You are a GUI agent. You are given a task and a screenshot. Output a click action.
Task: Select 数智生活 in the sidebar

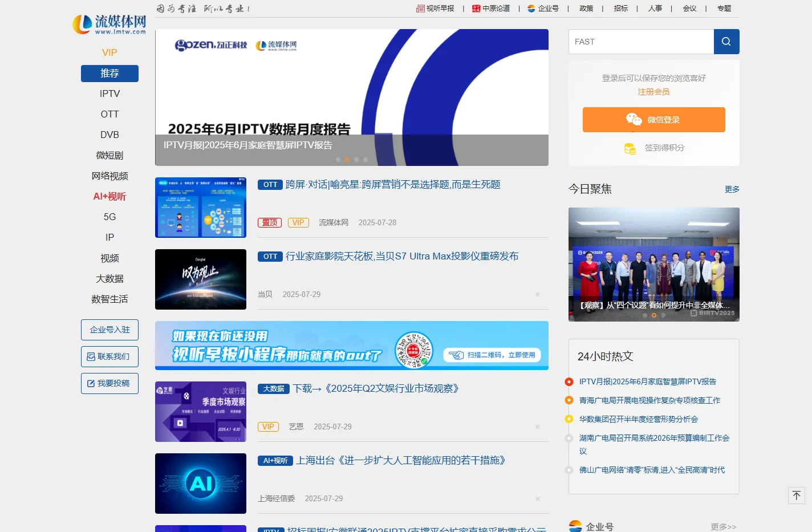pyautogui.click(x=109, y=299)
